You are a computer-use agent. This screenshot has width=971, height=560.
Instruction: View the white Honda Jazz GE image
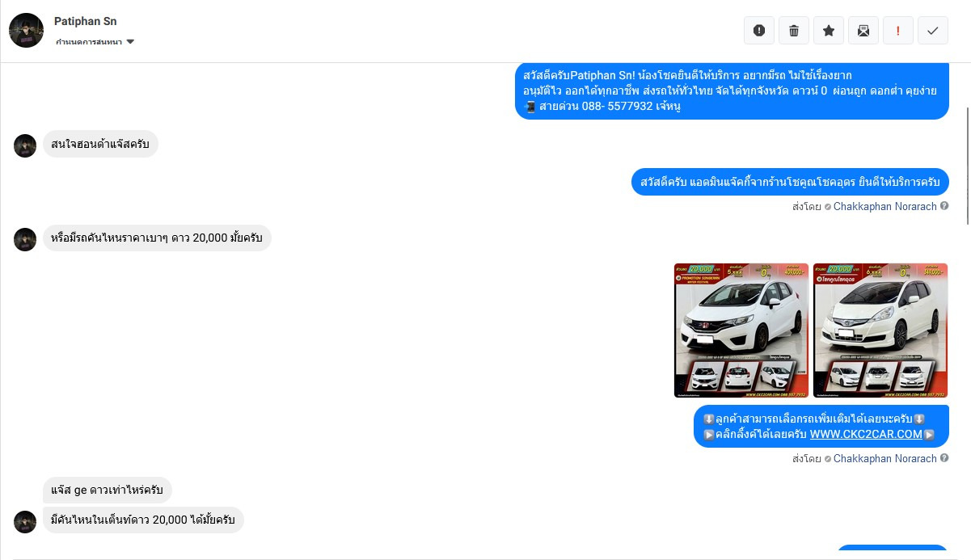(880, 331)
